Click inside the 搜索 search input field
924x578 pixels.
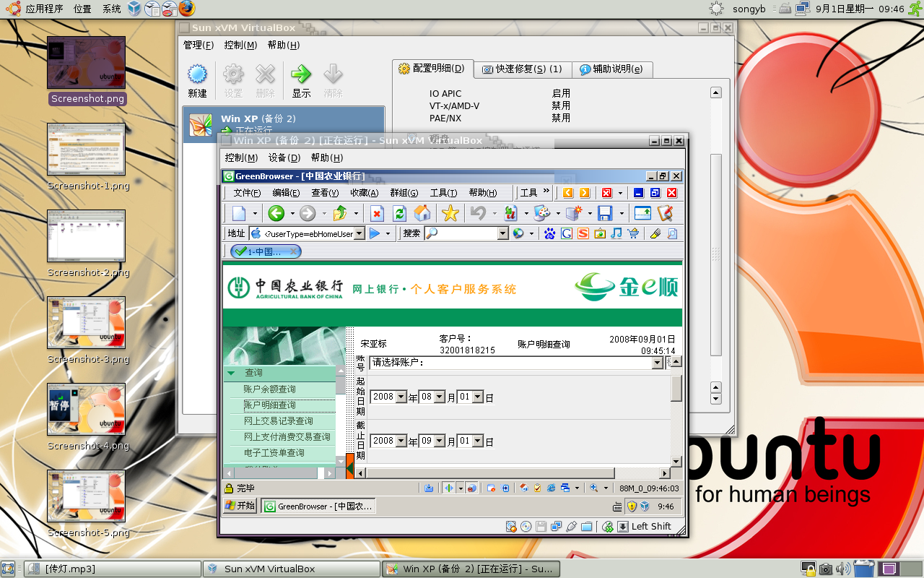pyautogui.click(x=466, y=233)
